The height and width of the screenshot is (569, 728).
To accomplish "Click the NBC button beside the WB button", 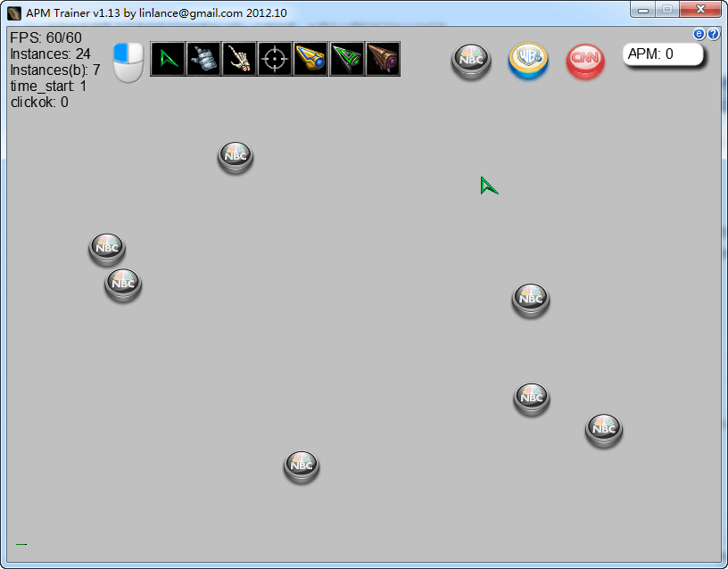I will pos(471,61).
